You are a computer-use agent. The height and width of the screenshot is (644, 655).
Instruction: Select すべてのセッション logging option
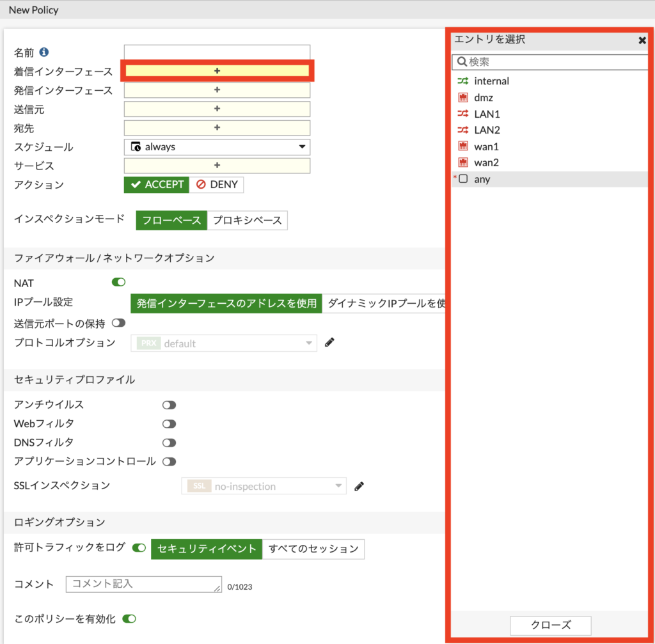coord(313,549)
